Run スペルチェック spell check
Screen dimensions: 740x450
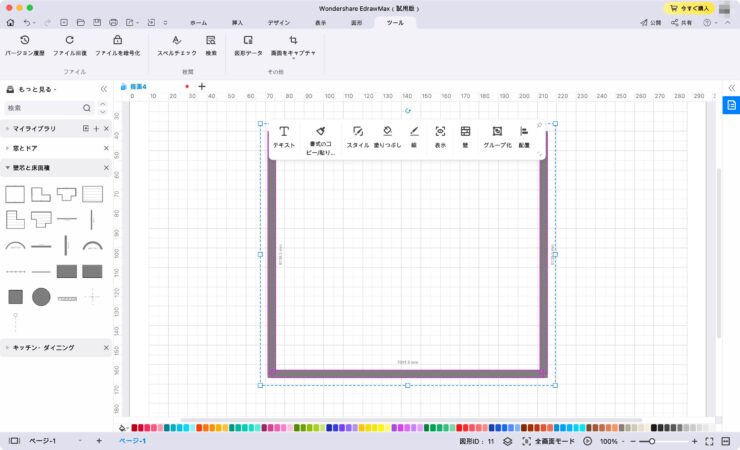point(177,45)
